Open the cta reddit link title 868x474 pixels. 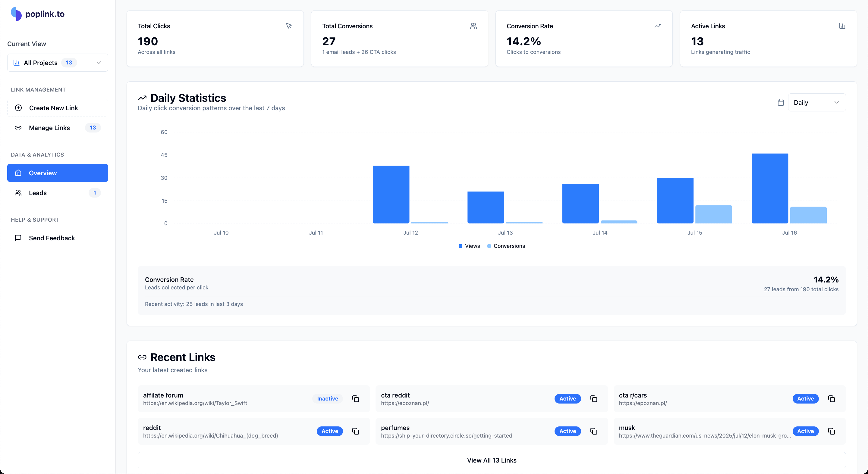(x=395, y=395)
